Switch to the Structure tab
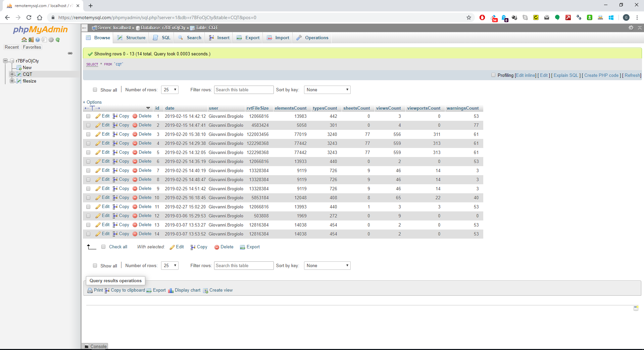The image size is (644, 350). [x=131, y=38]
